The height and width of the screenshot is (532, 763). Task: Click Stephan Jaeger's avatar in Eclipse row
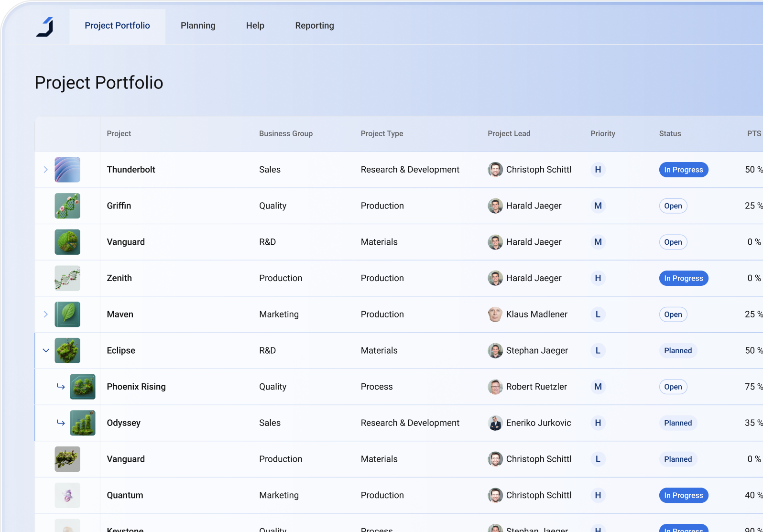(495, 350)
